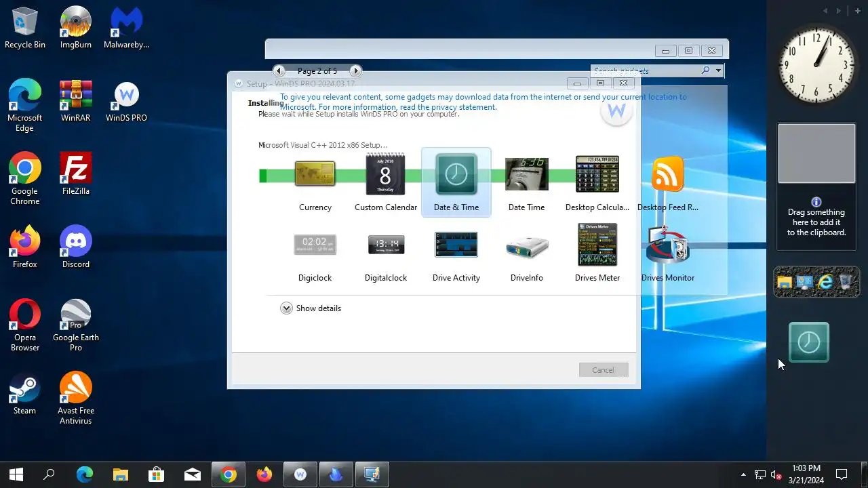Open the recycle bin icon in launcher gadget
The height and width of the screenshot is (488, 868).
point(846,282)
